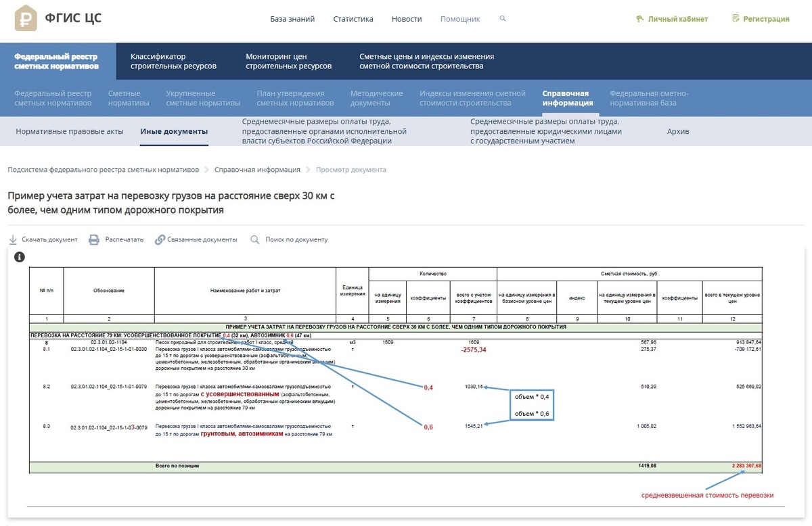Click the quantity value 1030,14
The image size is (812, 526).
(x=474, y=387)
